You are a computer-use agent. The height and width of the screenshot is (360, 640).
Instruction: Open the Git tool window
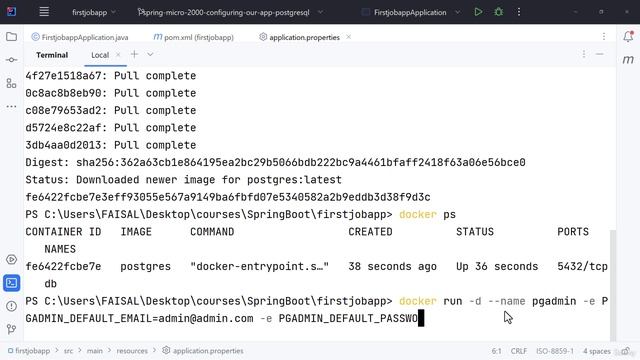11,329
